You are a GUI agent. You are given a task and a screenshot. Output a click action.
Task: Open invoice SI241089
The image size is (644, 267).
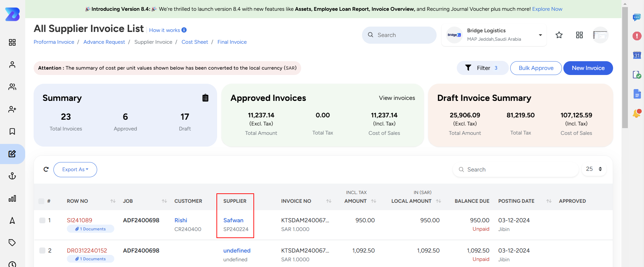(x=79, y=220)
